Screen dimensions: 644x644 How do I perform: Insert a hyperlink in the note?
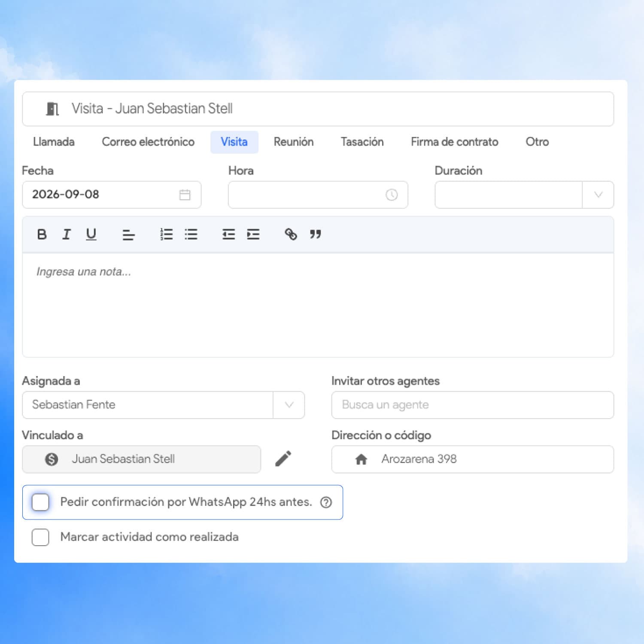point(291,234)
